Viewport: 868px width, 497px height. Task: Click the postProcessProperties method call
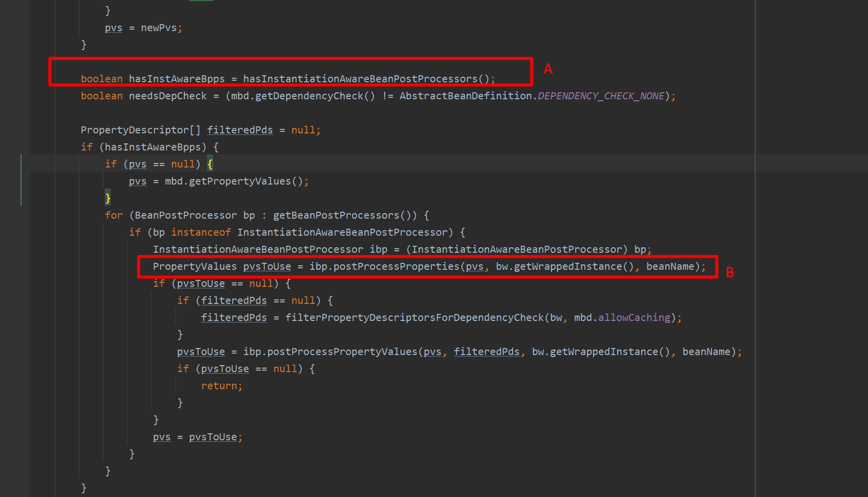396,266
